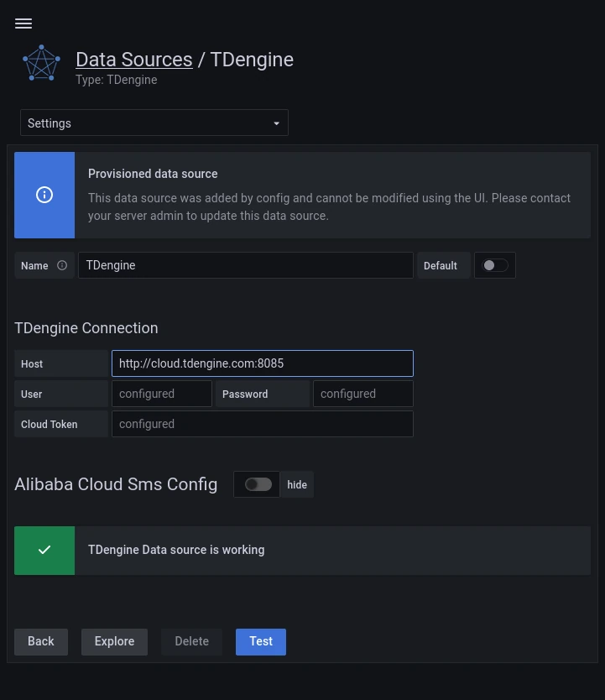The image size is (605, 700).
Task: Click the Password input field
Action: click(x=362, y=394)
